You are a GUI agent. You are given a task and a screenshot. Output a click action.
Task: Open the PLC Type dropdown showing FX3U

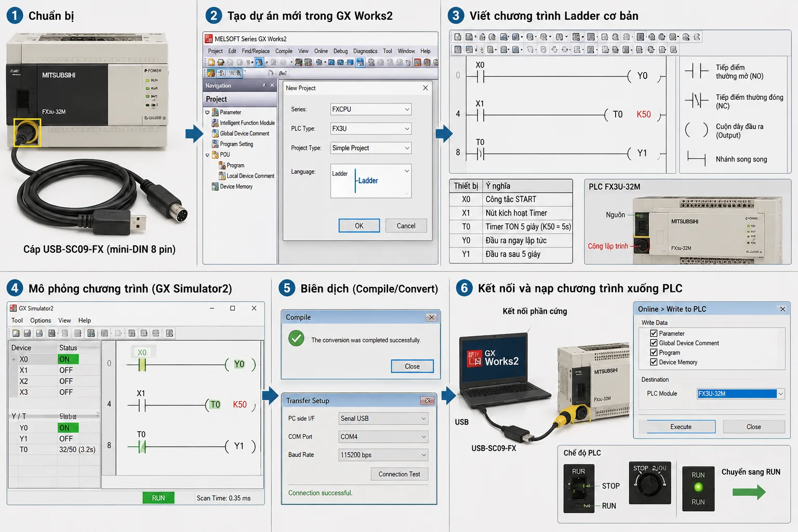pyautogui.click(x=371, y=128)
